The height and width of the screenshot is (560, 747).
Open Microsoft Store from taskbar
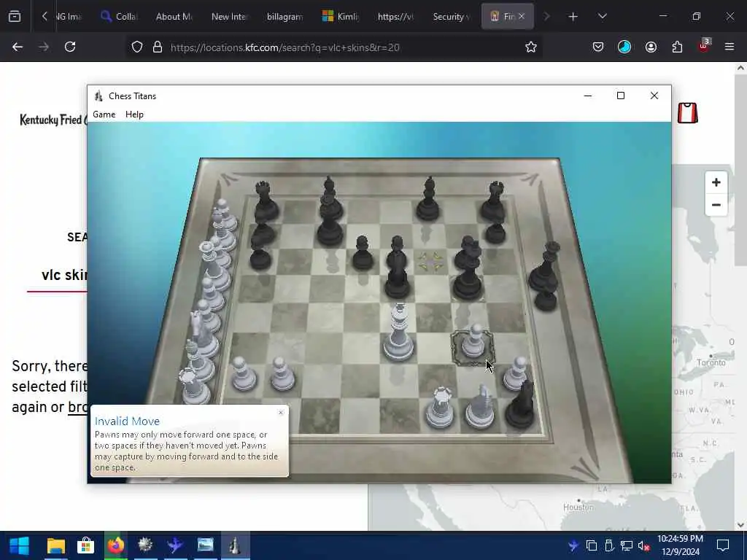(86, 545)
